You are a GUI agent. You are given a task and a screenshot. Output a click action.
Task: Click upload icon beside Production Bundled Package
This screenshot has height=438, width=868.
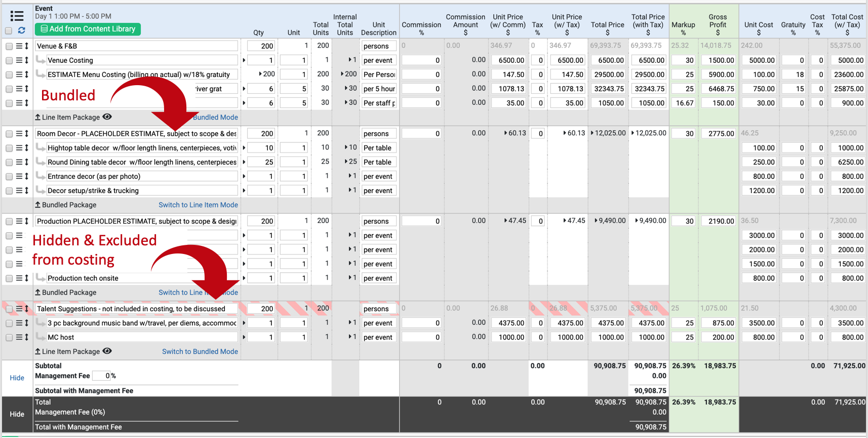37,293
